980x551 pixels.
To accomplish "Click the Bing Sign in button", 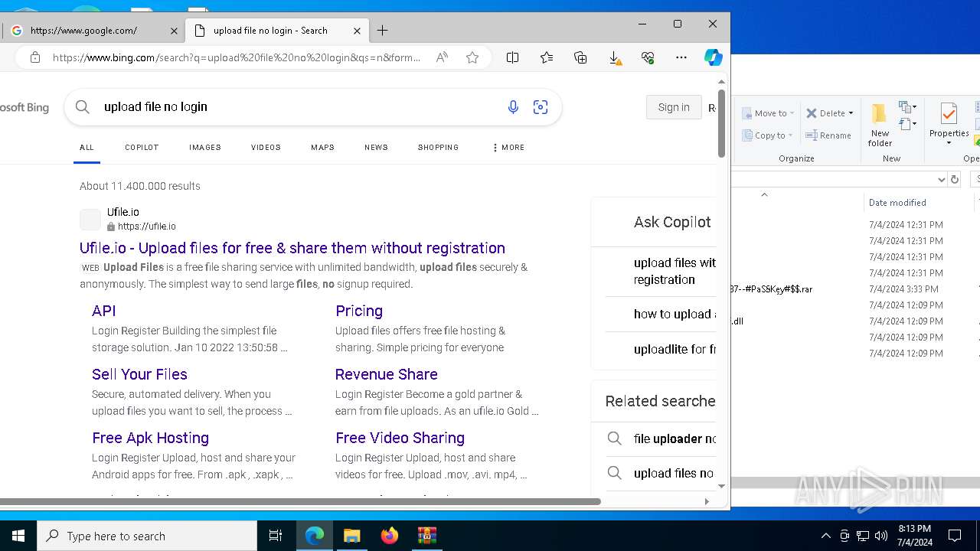I will click(674, 107).
